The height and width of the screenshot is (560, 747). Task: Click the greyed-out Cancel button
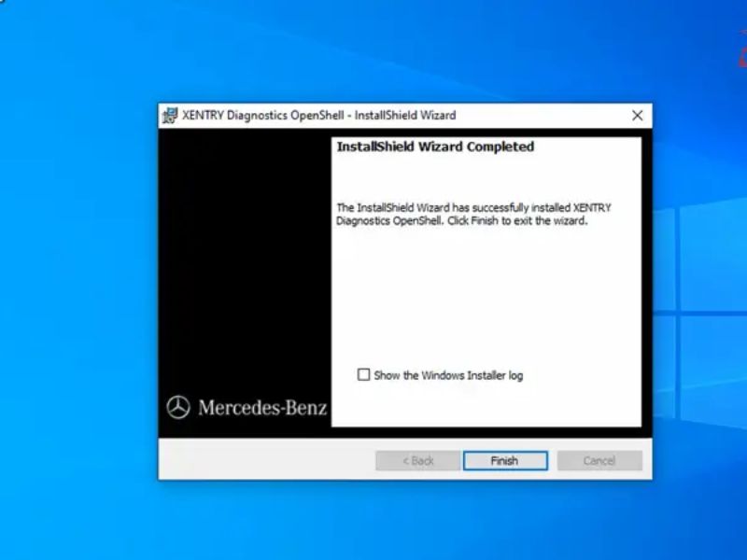pyautogui.click(x=599, y=460)
